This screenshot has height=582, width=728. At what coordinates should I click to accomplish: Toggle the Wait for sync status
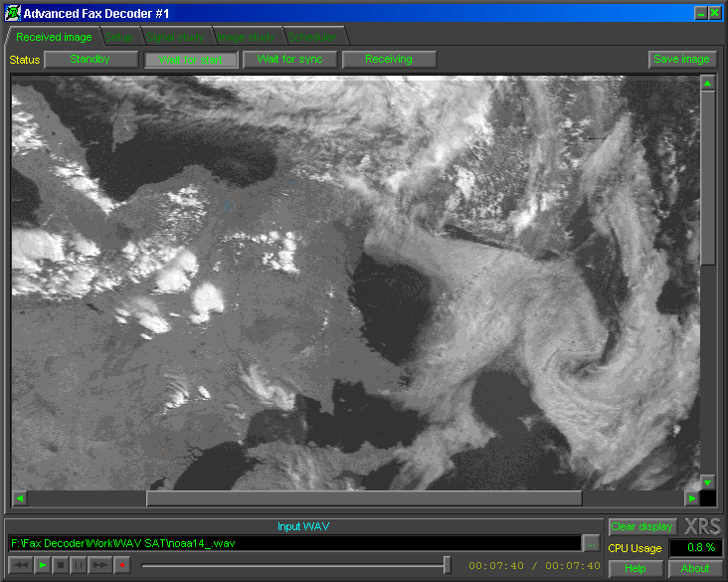[289, 60]
